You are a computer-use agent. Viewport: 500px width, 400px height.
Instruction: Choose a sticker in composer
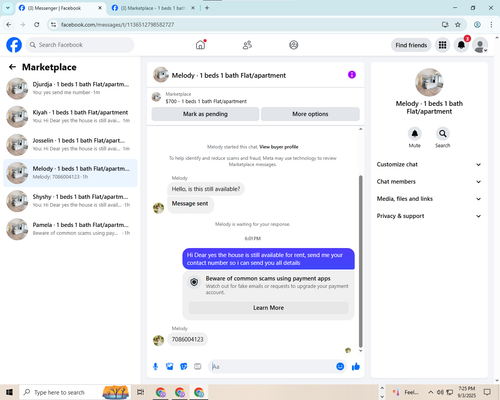184,367
